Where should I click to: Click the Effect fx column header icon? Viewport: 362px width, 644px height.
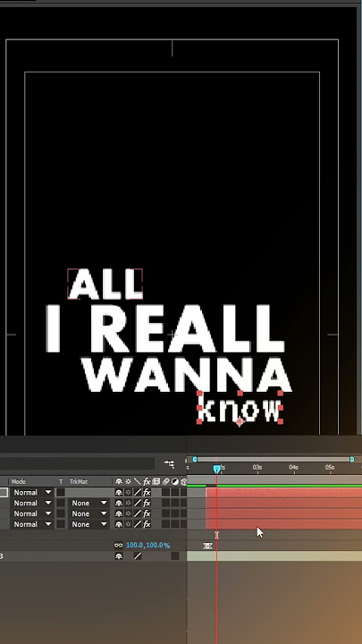(x=147, y=481)
